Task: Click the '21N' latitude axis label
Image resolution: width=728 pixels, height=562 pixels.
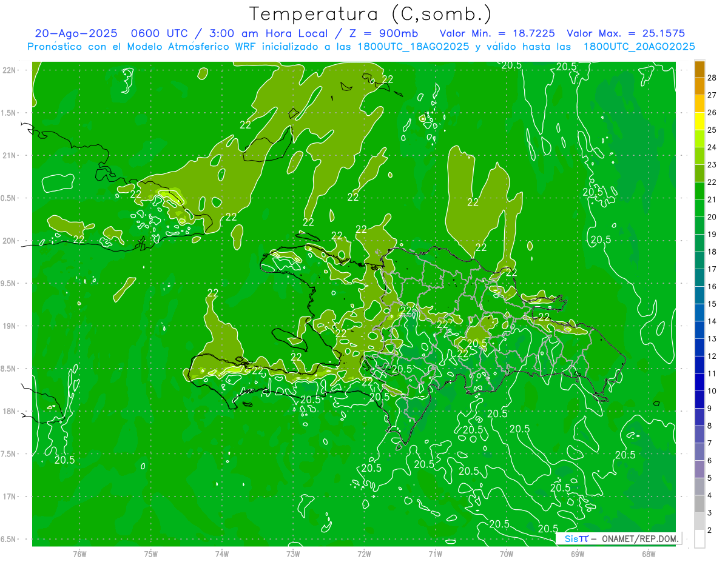Action: 10,155
